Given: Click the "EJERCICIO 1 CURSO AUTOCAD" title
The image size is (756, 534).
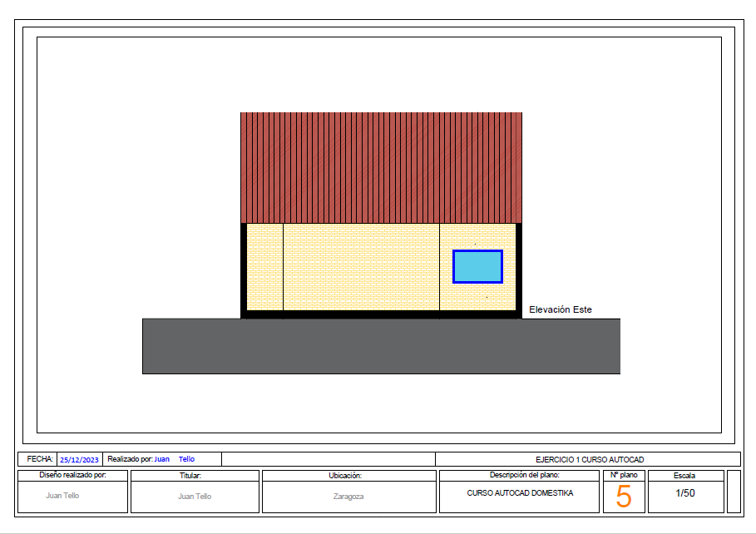Looking at the screenshot, I should 590,460.
